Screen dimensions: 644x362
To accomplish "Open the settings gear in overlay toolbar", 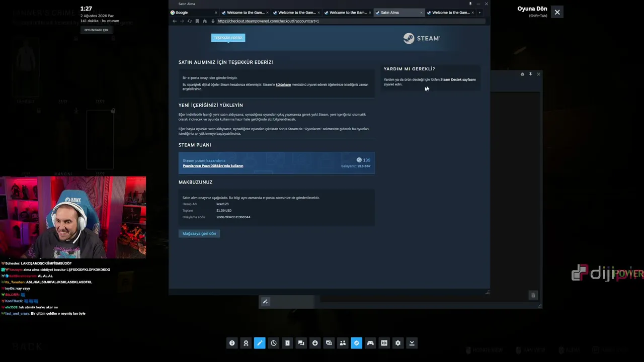I will 398,343.
